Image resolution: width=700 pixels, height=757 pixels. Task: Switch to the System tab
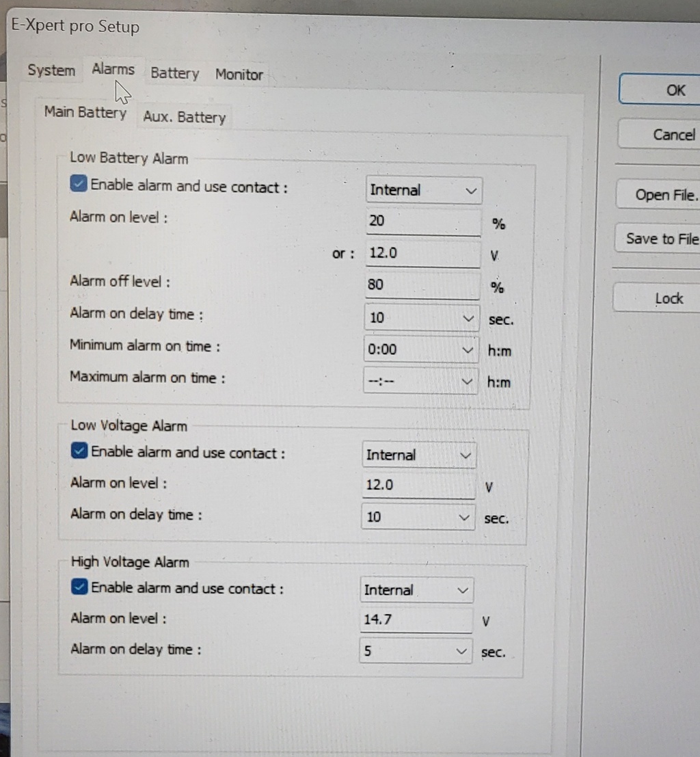pyautogui.click(x=51, y=70)
